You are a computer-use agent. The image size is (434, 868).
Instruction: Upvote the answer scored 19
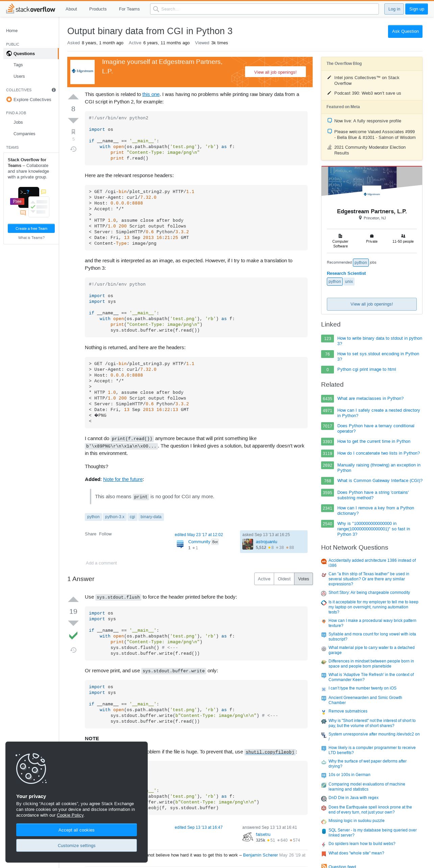[x=73, y=600]
